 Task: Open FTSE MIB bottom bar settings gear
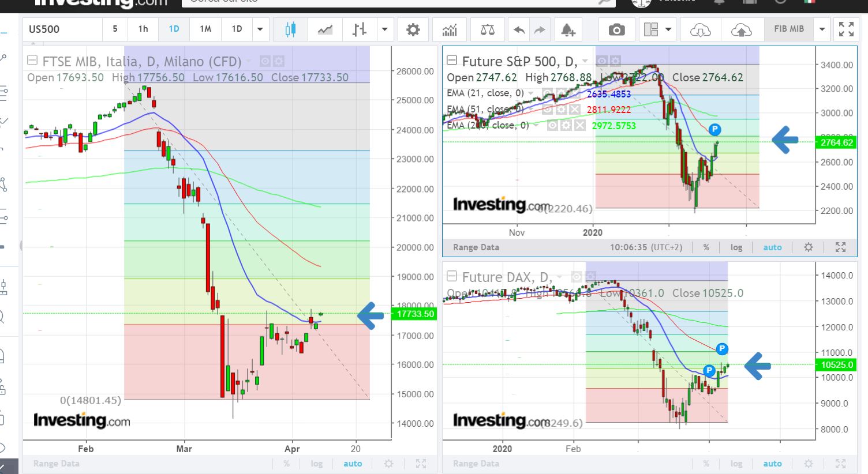[389, 464]
